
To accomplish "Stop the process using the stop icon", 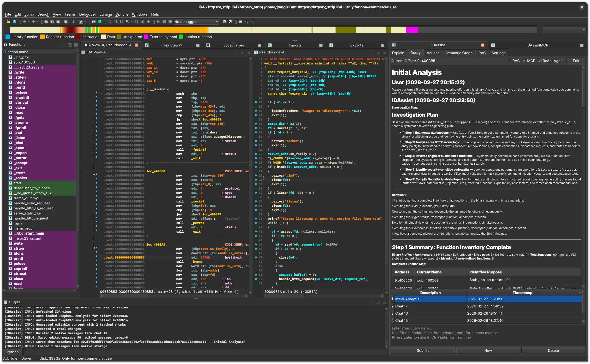I will [170, 22].
